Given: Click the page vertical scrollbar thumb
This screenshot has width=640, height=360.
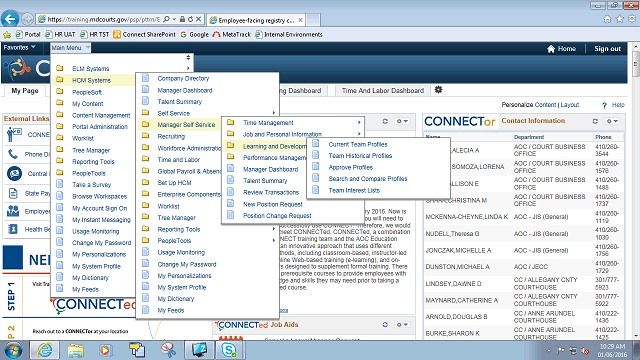Looking at the screenshot, I should (636, 64).
